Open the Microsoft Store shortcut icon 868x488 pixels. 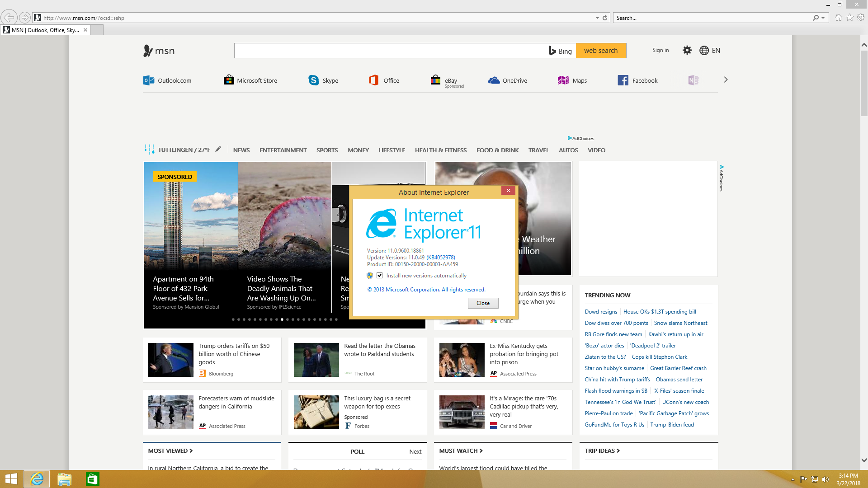[229, 80]
